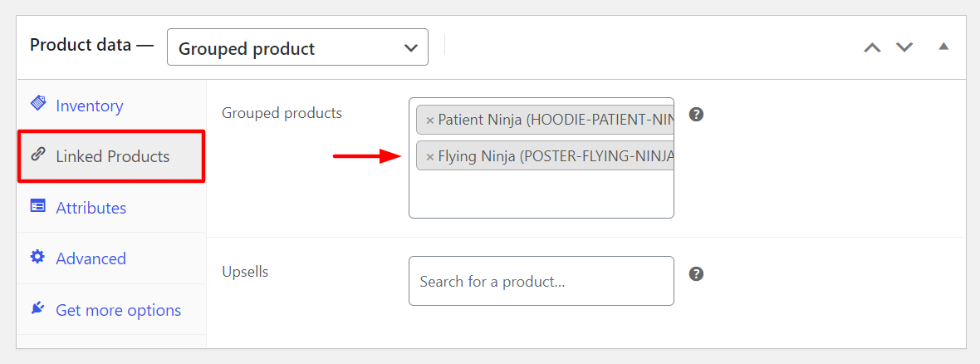This screenshot has width=980, height=364.
Task: Collapse the Product data panel
Action: [943, 47]
